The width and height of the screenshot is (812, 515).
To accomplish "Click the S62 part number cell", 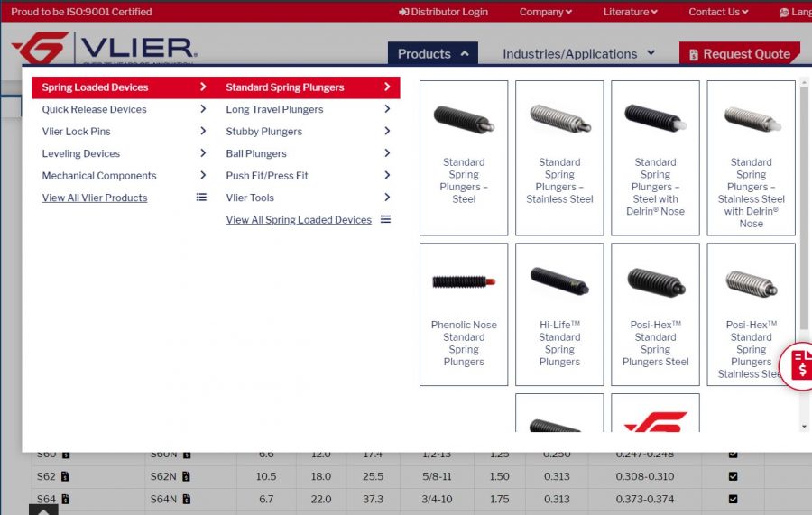I will point(88,476).
